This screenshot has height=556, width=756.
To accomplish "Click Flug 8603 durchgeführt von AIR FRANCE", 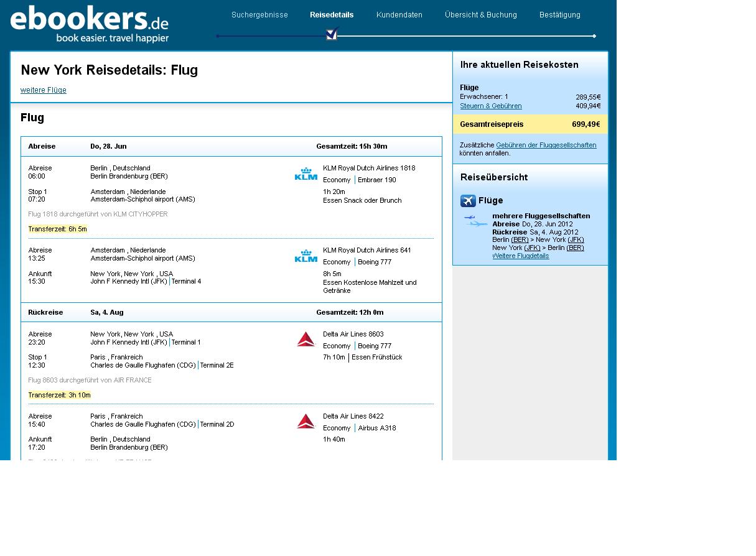I will 90,380.
